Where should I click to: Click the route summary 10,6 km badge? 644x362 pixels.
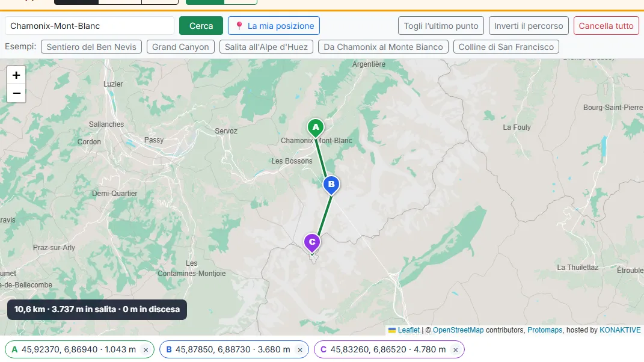(x=97, y=310)
